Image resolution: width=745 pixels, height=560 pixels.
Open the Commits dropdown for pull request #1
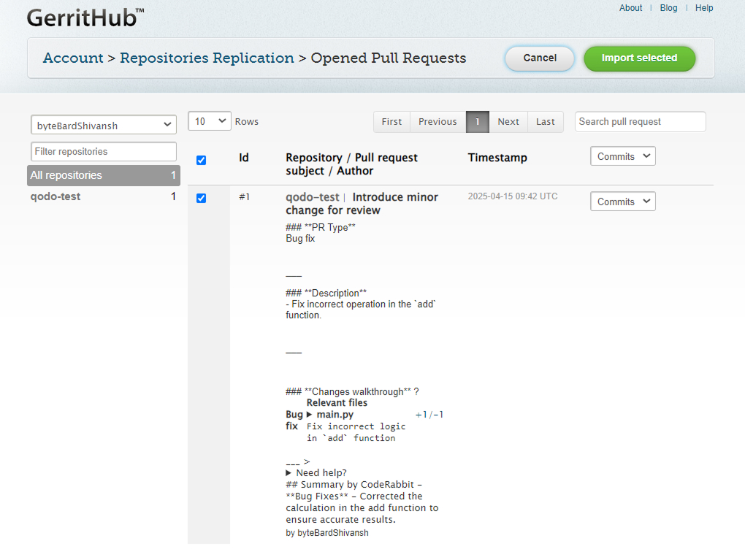click(623, 202)
